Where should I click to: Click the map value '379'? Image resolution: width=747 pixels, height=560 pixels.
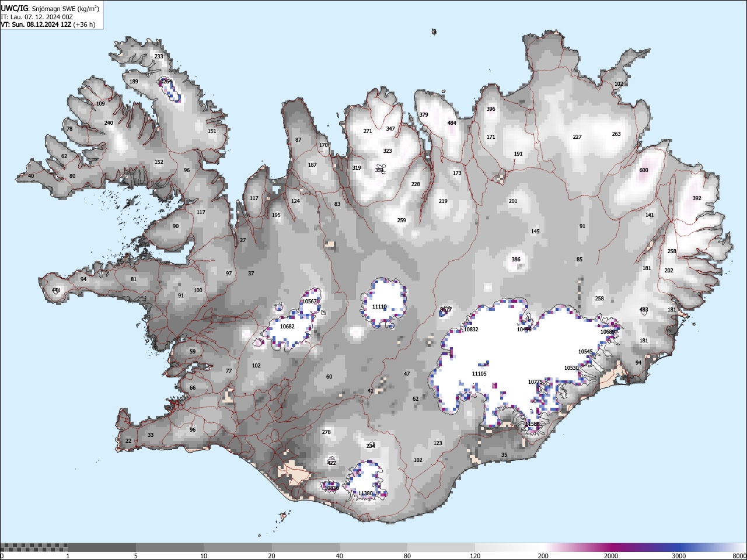point(424,115)
